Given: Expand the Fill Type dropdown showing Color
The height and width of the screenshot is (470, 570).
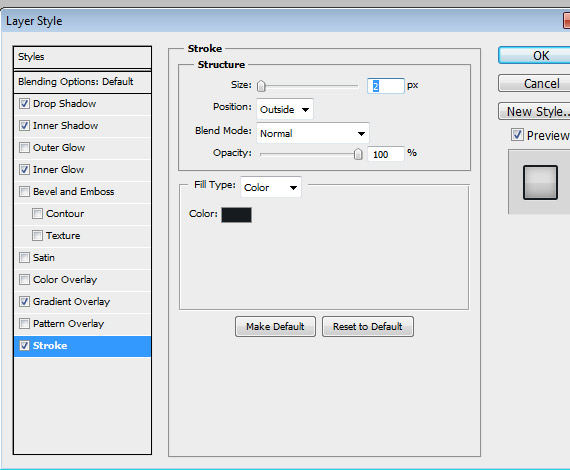Looking at the screenshot, I should point(271,187).
